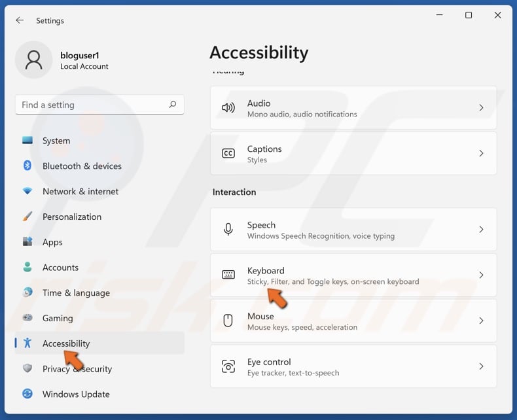Click the Accounts person icon
This screenshot has width=517, height=420.
tap(27, 267)
